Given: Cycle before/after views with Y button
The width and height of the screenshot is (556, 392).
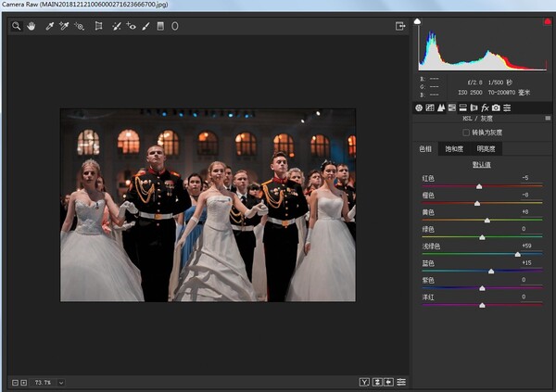Looking at the screenshot, I should (x=364, y=382).
